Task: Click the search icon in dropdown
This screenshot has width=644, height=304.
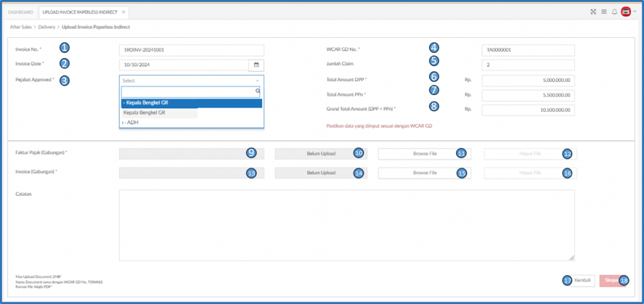Action: [257, 91]
